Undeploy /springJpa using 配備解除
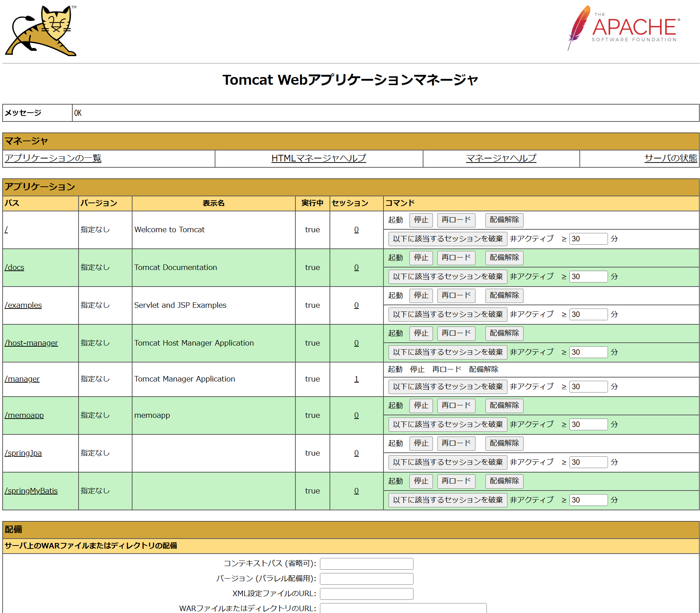 (x=504, y=444)
